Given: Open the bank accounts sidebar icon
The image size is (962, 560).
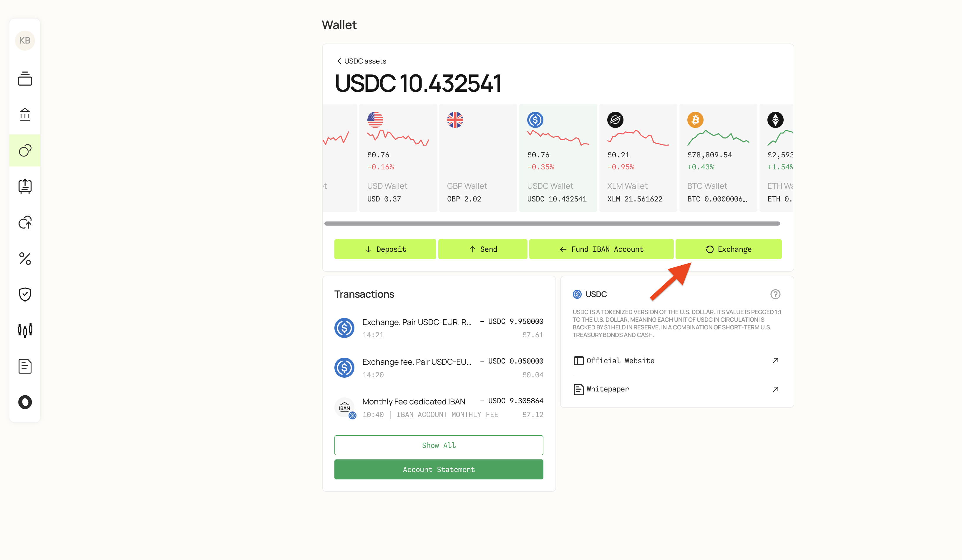Looking at the screenshot, I should (25, 114).
